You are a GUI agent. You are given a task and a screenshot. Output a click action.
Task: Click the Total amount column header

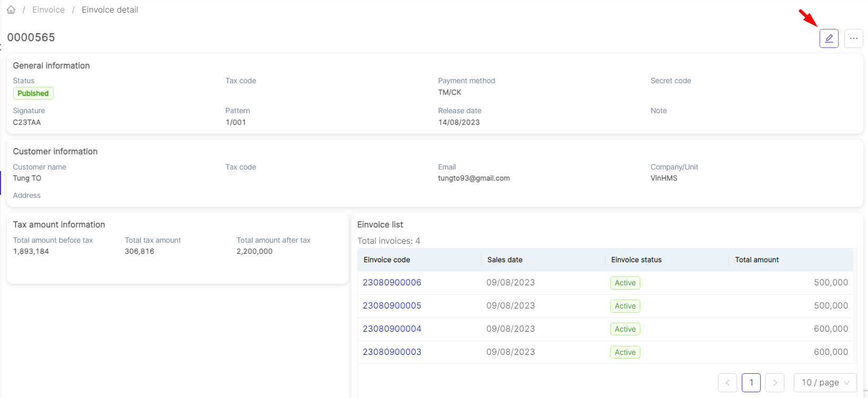tap(756, 260)
